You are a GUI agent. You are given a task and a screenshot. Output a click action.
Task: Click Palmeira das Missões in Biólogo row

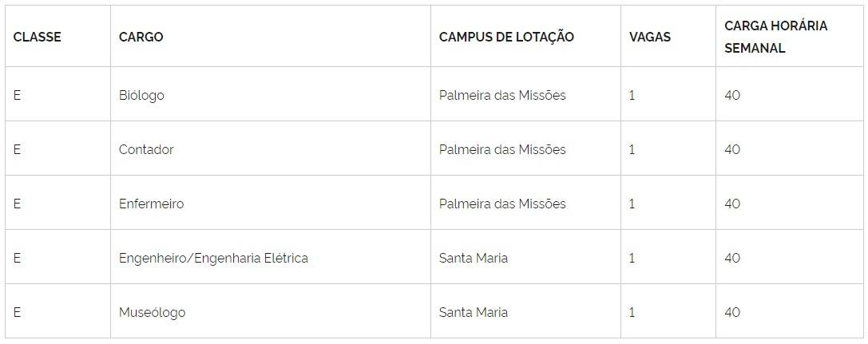(x=502, y=95)
